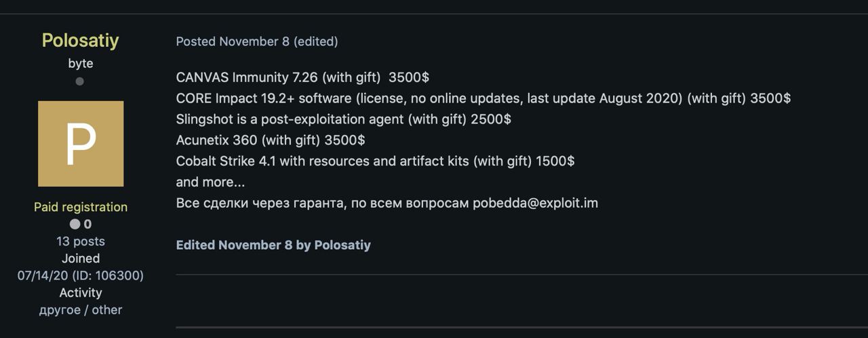Screen dimensions: 868x338
Task: Click the (edited) marker beside the post date
Action: point(315,41)
